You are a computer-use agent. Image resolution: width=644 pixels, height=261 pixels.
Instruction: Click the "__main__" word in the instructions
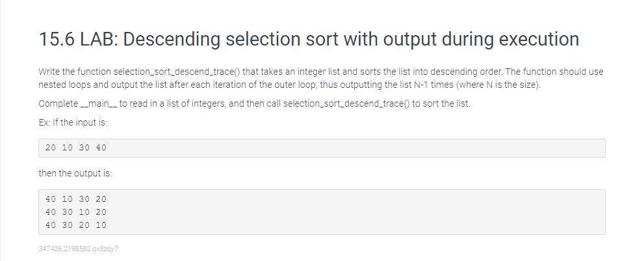[x=99, y=103]
